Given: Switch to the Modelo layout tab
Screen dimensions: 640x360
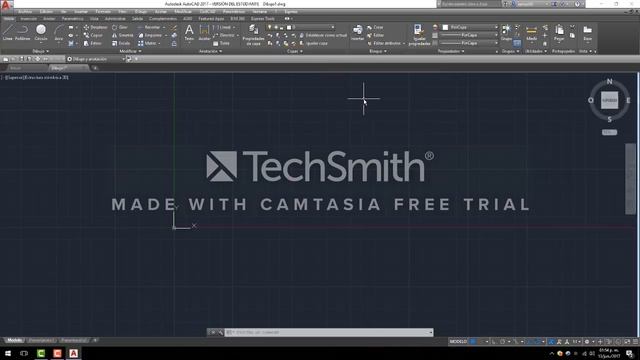Looking at the screenshot, I should pyautogui.click(x=15, y=340).
